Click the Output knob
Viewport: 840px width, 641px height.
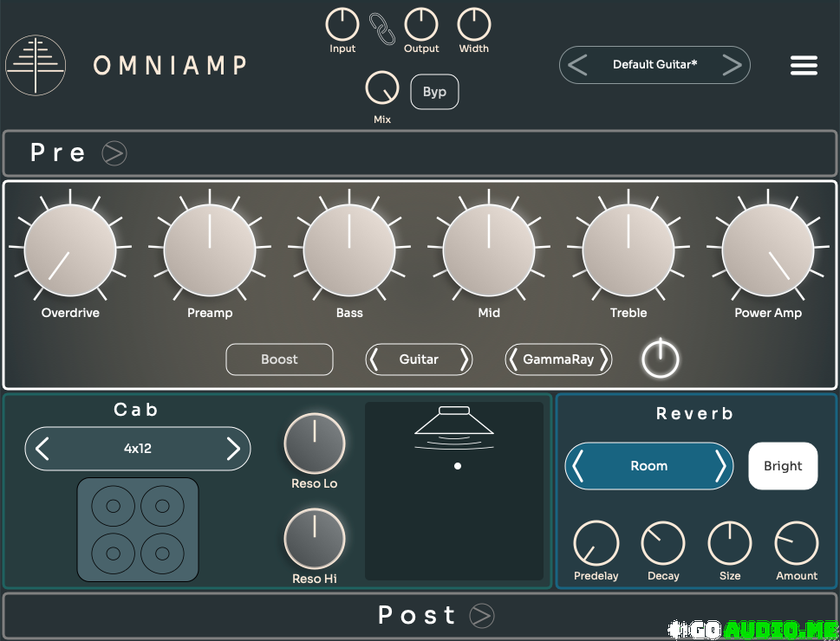(421, 24)
